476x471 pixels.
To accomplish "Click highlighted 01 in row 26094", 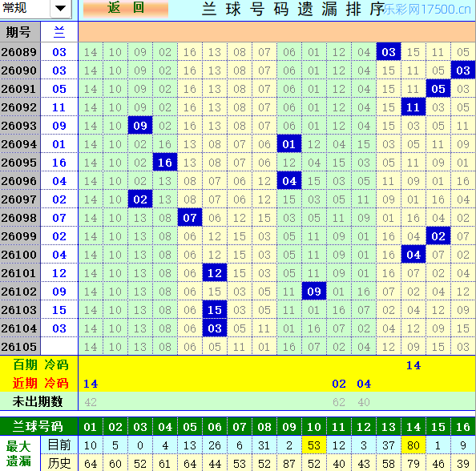I will click(289, 144).
